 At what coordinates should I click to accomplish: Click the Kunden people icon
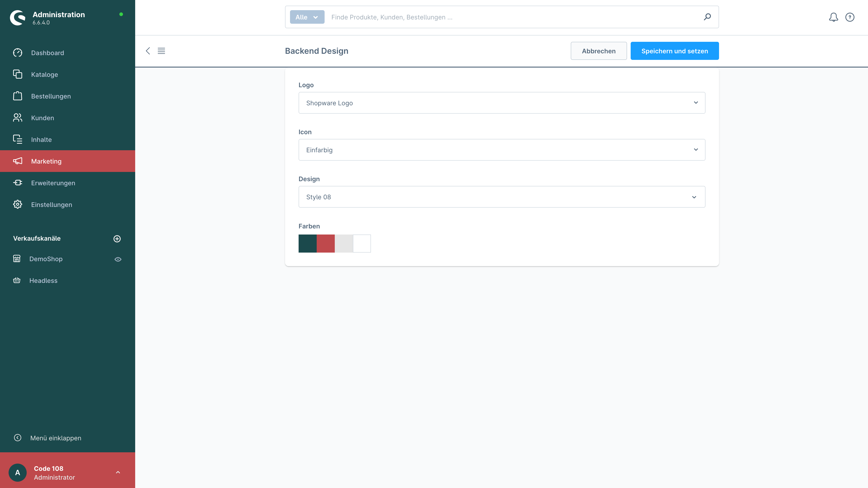coord(18,117)
